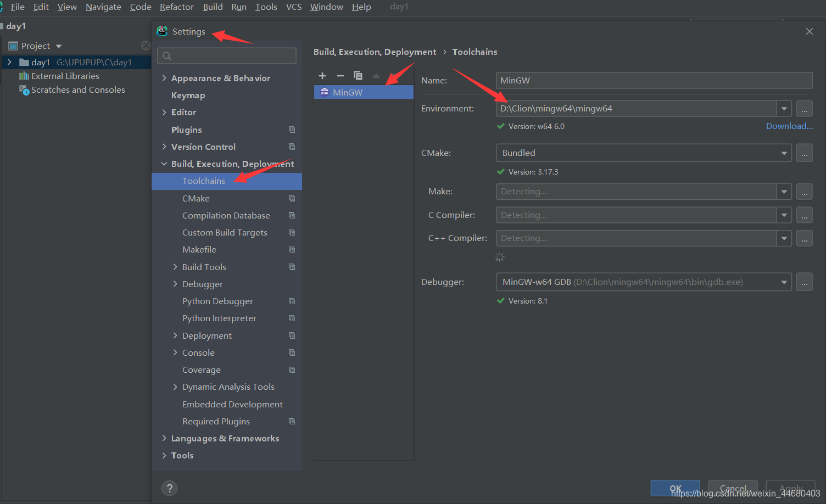Open the Make dropdown arrow

pos(784,192)
